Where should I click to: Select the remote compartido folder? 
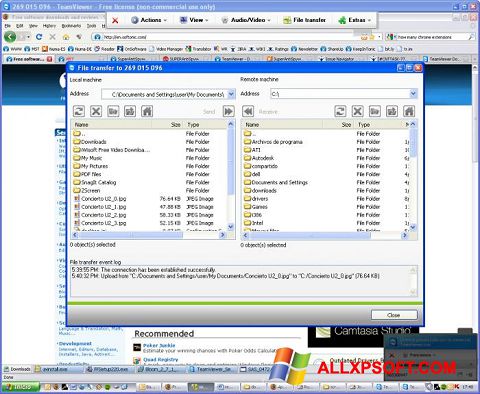point(261,166)
